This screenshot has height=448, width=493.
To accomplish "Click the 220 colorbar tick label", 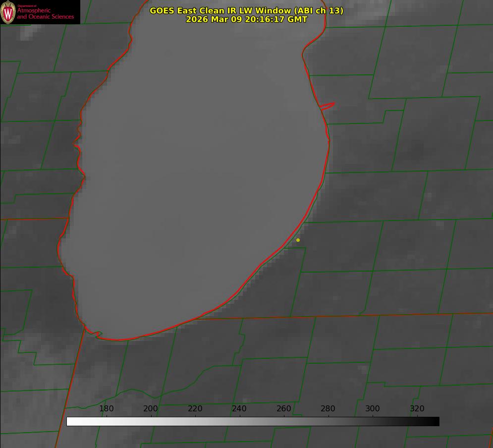I will [195, 409].
